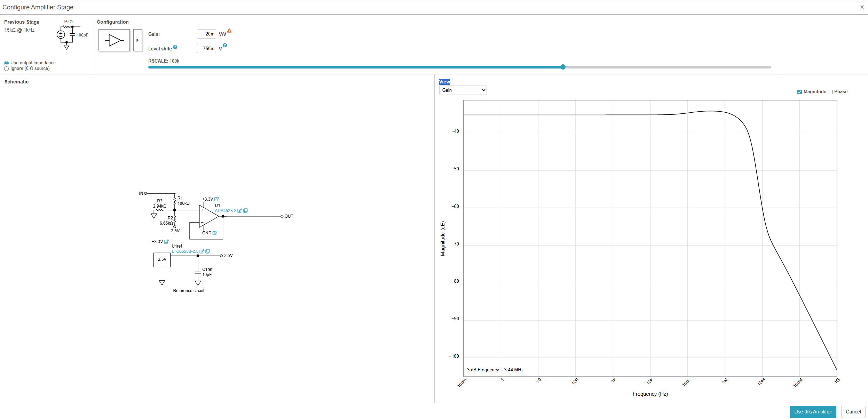Viewport: 868px width, 419px height.
Task: Edit op-amp +3.3V supply voltage
Action: (216, 199)
